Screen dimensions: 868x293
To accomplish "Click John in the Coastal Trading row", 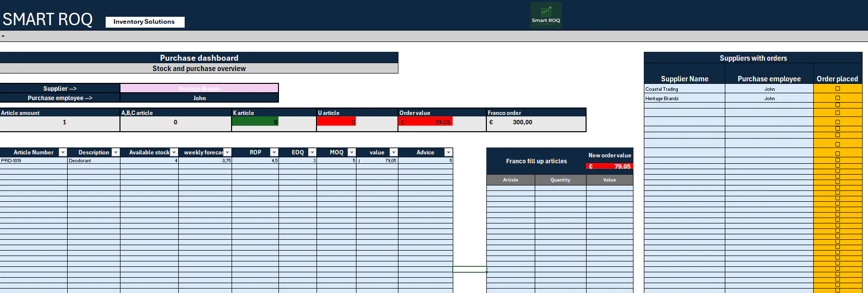I will [x=769, y=89].
